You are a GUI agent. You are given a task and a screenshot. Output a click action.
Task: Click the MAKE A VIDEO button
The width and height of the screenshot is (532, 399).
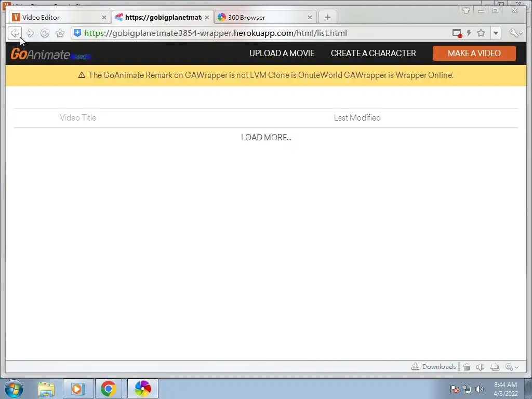(x=474, y=54)
